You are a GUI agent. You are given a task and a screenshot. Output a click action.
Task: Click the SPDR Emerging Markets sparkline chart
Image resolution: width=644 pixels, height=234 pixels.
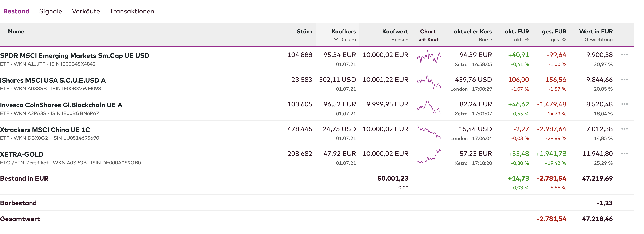click(429, 57)
